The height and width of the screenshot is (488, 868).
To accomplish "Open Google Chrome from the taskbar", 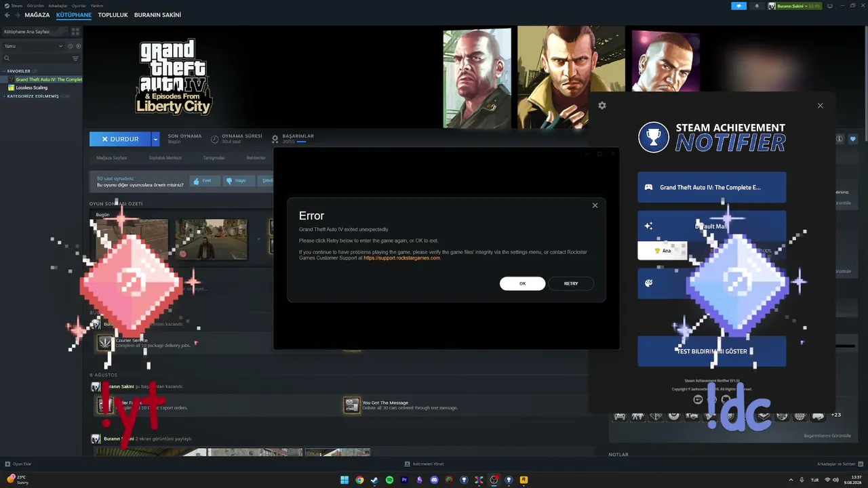I will tap(359, 480).
